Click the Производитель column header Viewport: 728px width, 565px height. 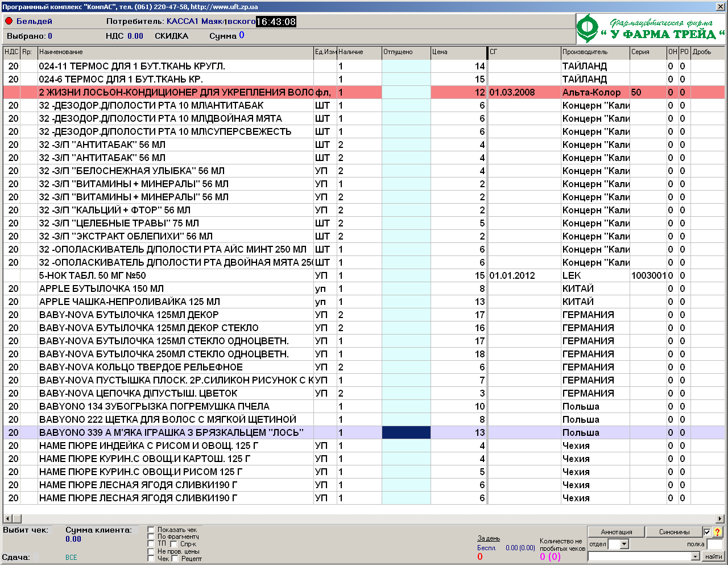coord(595,52)
